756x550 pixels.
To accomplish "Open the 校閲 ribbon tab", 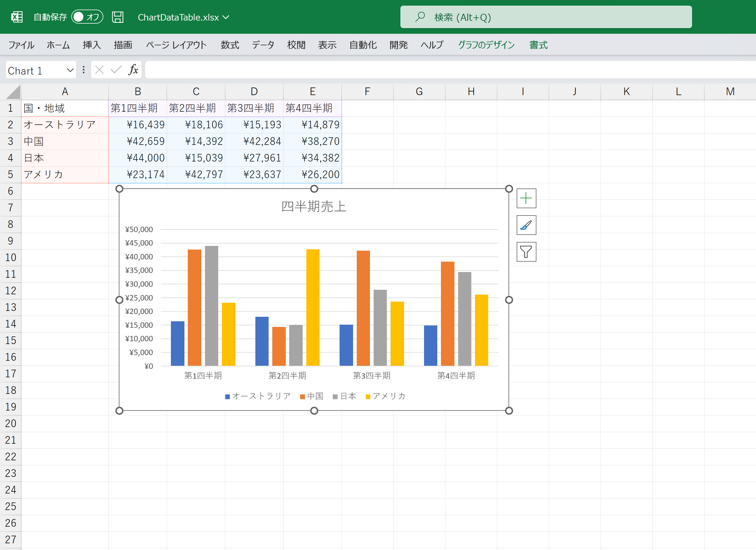I will [296, 45].
